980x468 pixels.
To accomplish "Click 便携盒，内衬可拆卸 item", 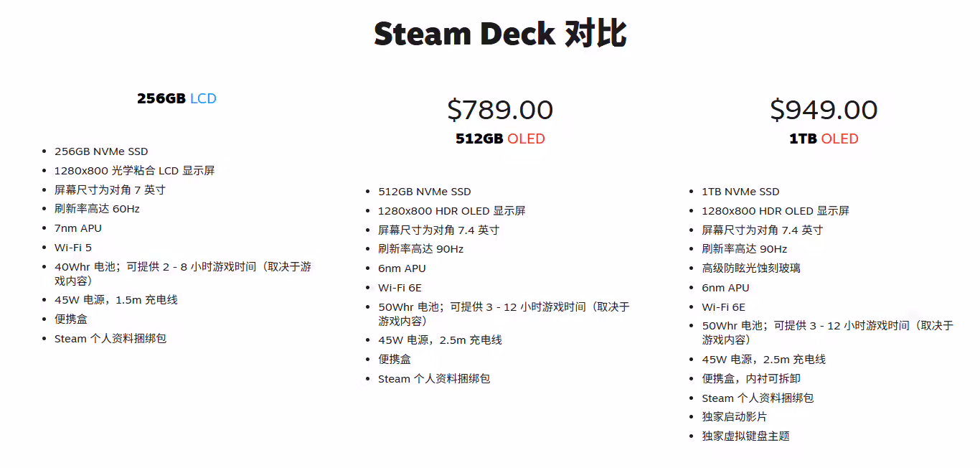I will pos(751,378).
